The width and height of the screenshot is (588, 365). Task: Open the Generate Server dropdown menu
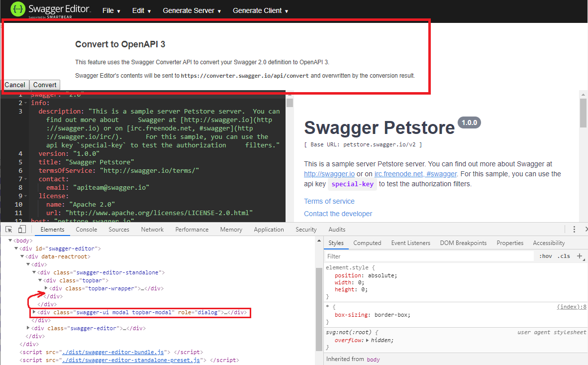click(x=192, y=10)
